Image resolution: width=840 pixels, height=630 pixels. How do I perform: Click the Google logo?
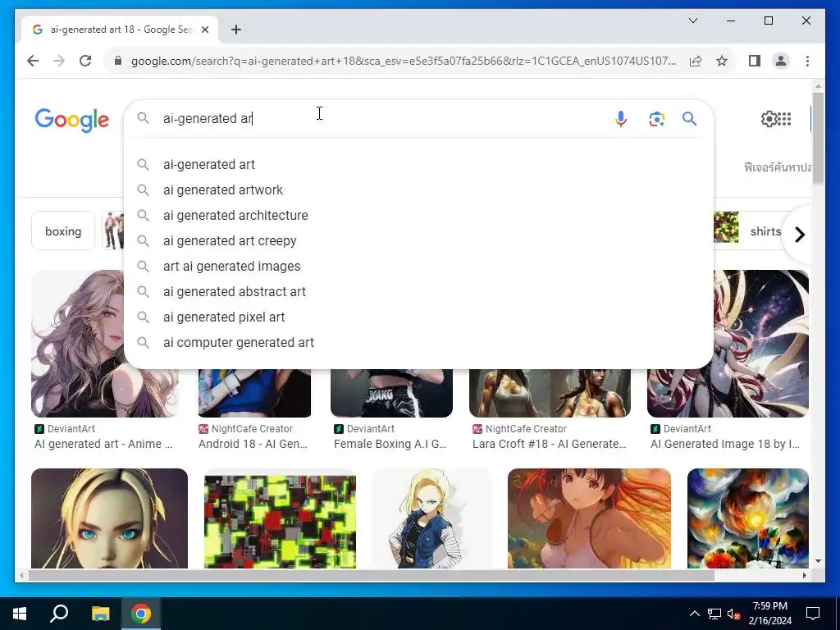(x=72, y=120)
